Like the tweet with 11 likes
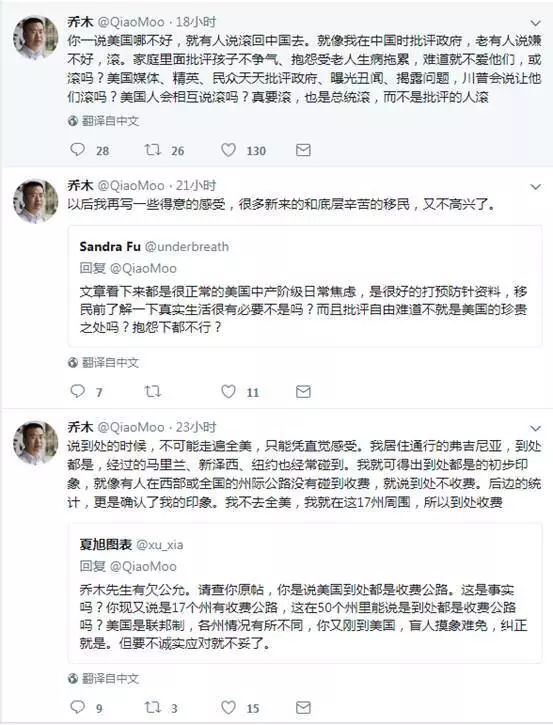 (228, 391)
